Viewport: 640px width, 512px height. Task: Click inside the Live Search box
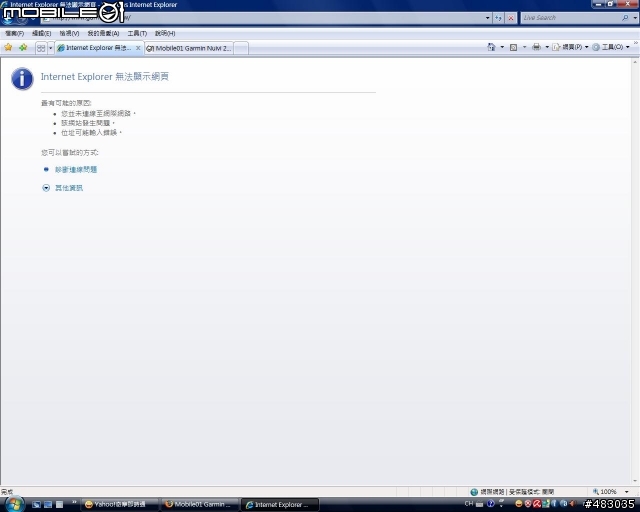click(x=571, y=18)
